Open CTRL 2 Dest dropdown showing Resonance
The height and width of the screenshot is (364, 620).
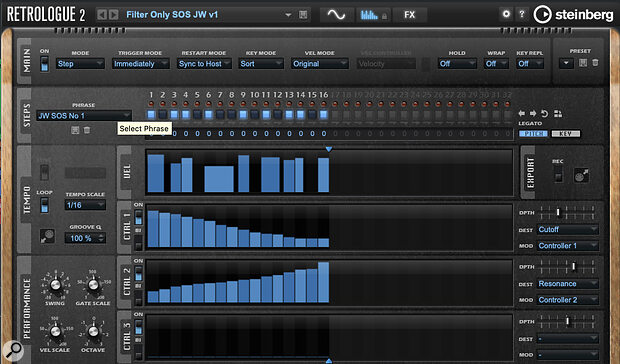567,284
